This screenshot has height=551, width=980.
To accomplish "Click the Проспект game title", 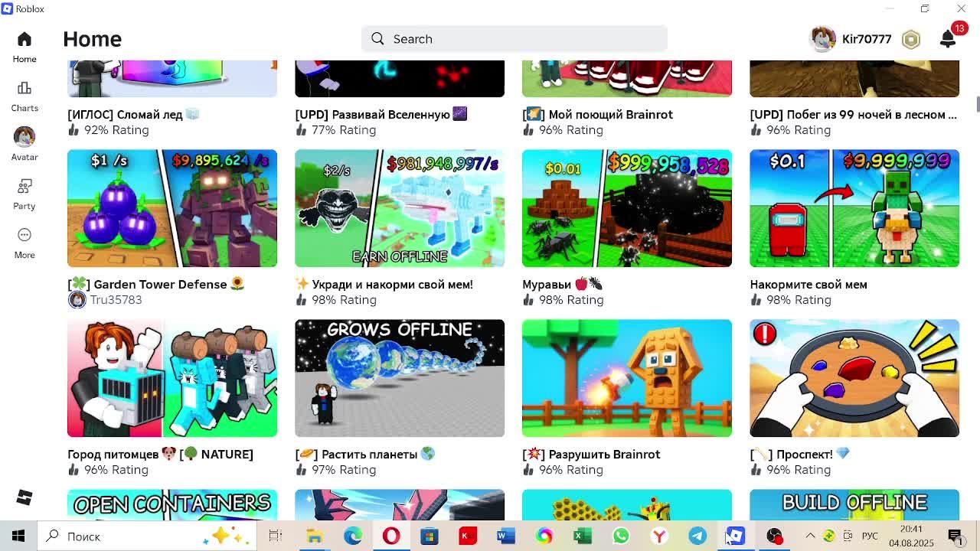I will pos(800,454).
